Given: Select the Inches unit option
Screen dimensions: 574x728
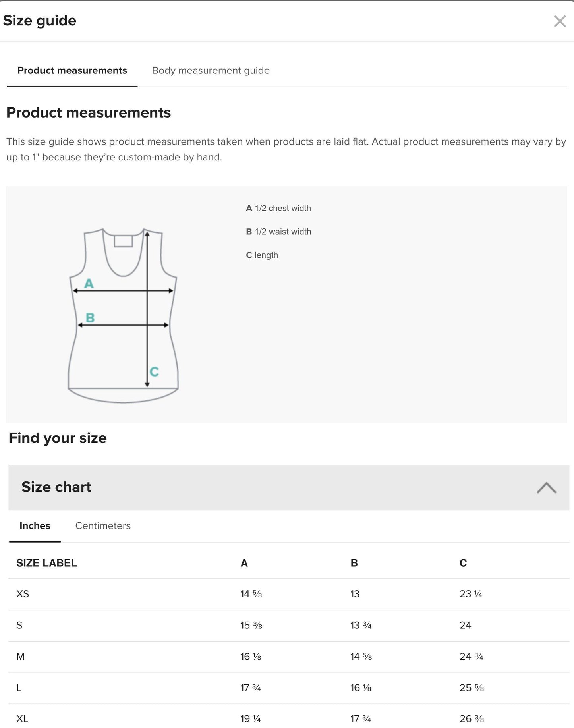Looking at the screenshot, I should [35, 525].
